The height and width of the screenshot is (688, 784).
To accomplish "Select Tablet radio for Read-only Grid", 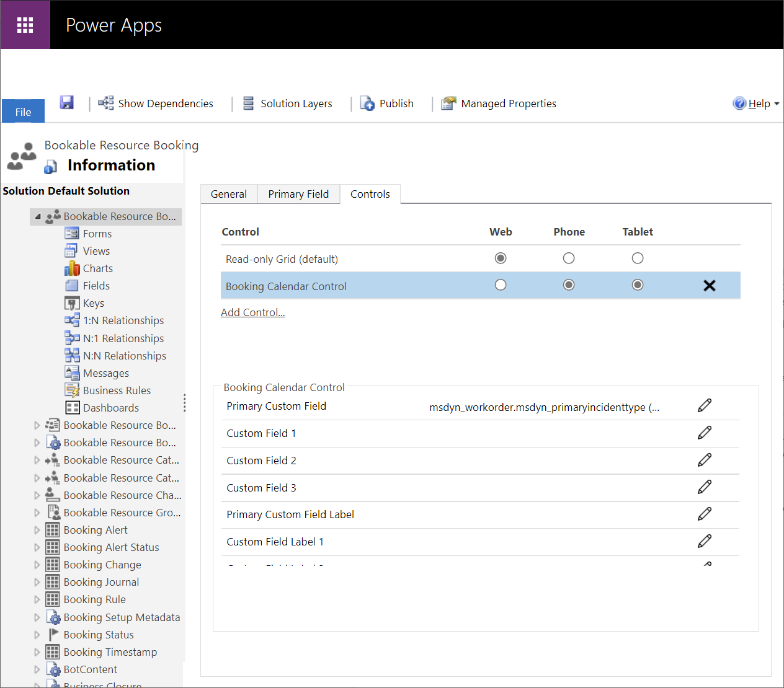I will click(638, 258).
